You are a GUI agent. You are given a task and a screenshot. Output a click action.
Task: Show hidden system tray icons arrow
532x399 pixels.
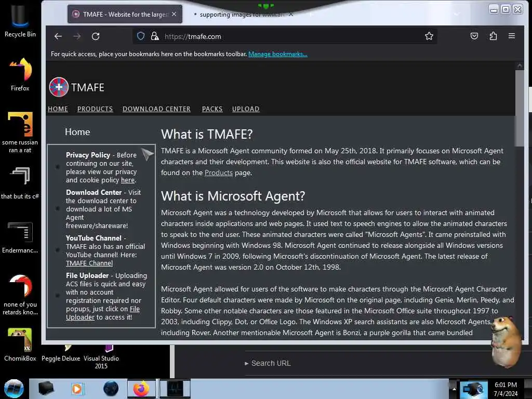tap(454, 389)
